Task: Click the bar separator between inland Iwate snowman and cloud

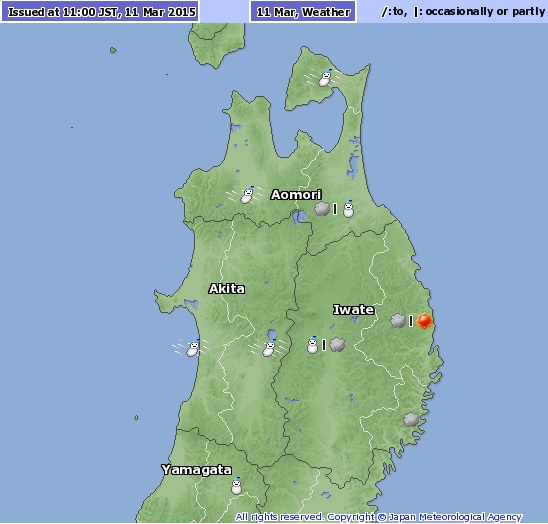Action: coord(324,345)
